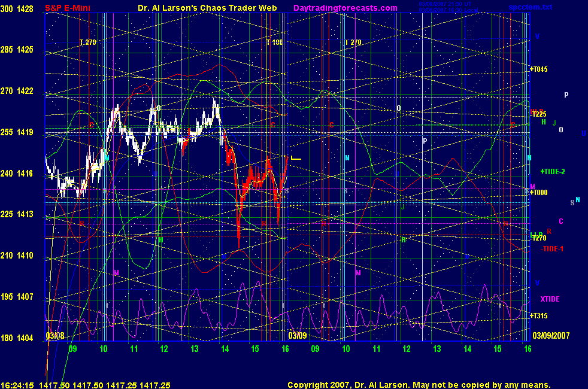Select the "270 1422" price axis label
Image resolution: width=588 pixels, height=389 pixels.
tap(17, 91)
